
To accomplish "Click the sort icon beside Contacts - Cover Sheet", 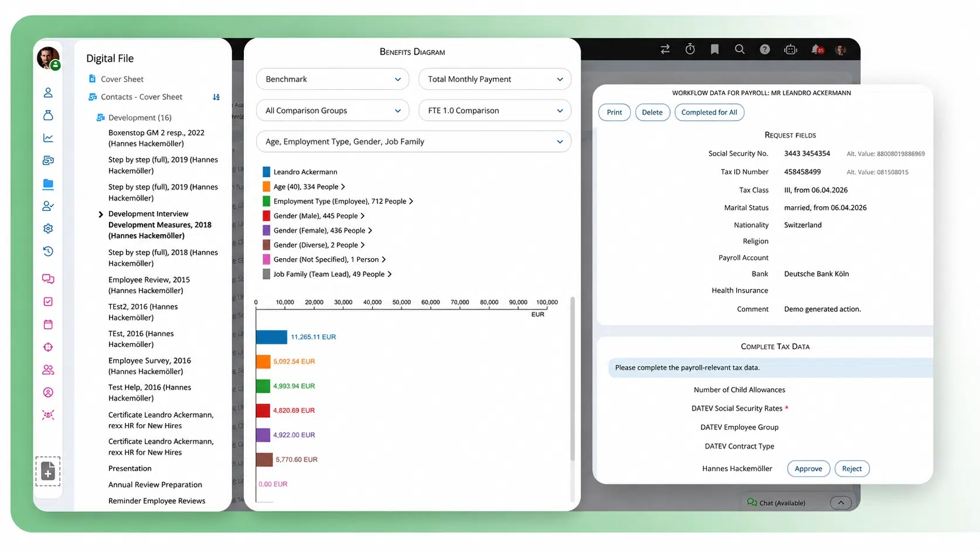I will [216, 97].
